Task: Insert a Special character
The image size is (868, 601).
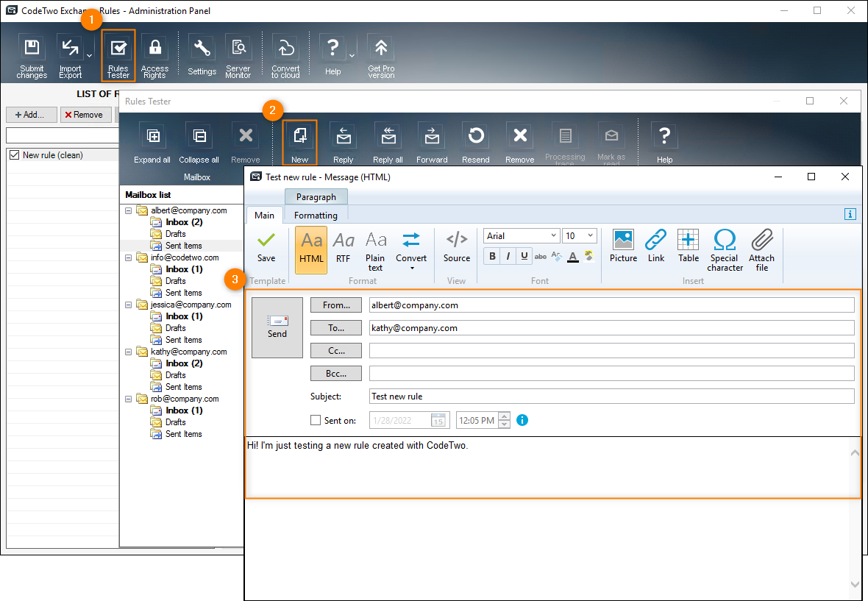Action: [725, 250]
